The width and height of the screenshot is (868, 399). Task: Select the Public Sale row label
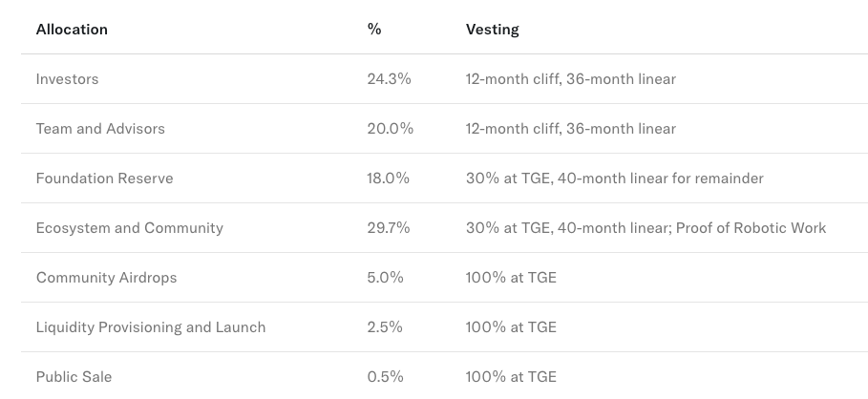pyautogui.click(x=74, y=377)
